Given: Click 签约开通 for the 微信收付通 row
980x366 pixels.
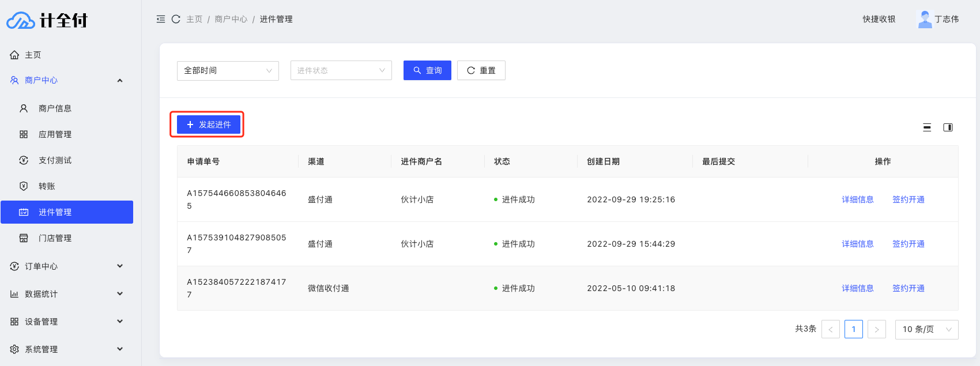Looking at the screenshot, I should pos(909,288).
